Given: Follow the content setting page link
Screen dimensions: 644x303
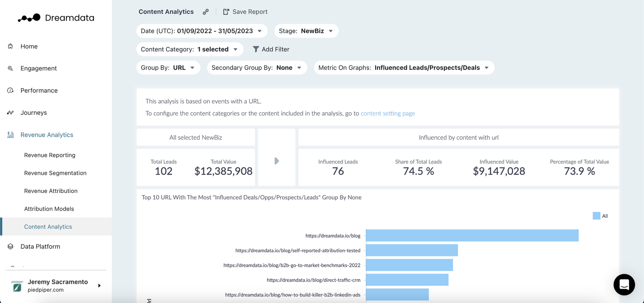Looking at the screenshot, I should (388, 113).
